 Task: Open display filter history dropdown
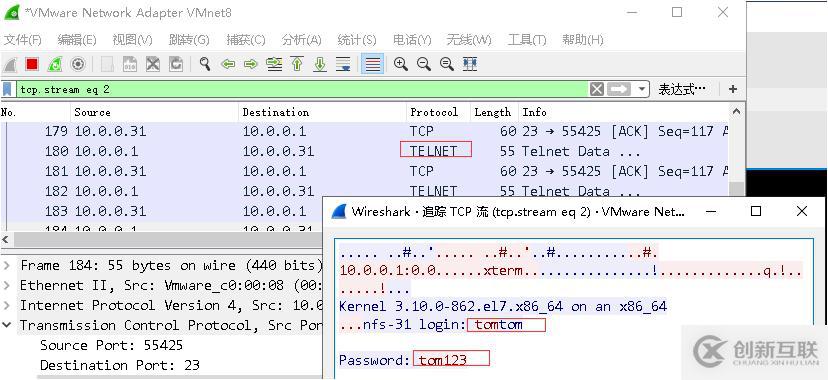[642, 89]
